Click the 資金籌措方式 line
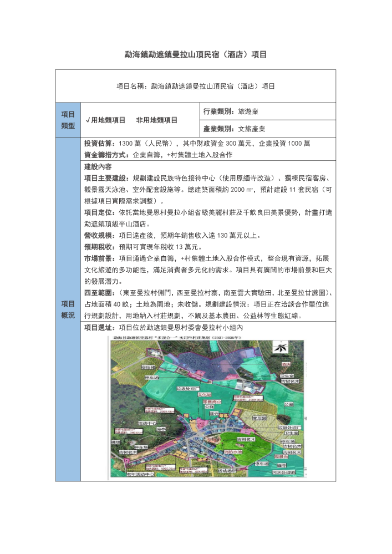The height and width of the screenshot is (554, 392). pos(158,155)
